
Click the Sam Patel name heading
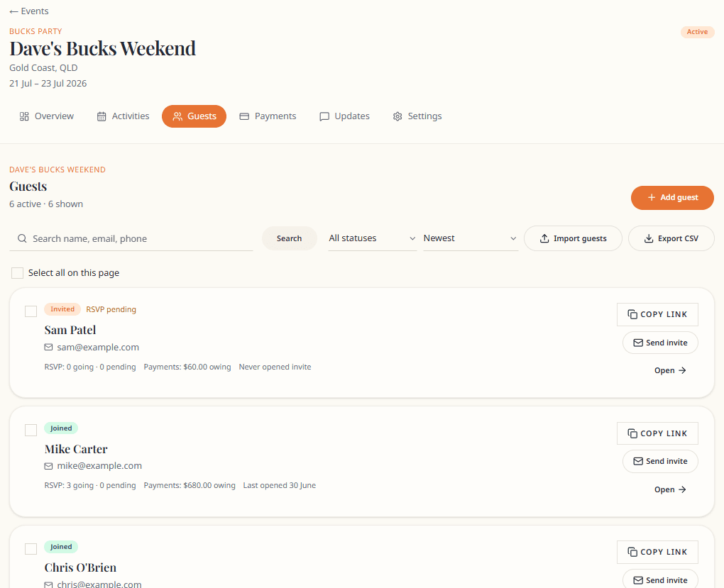point(70,330)
